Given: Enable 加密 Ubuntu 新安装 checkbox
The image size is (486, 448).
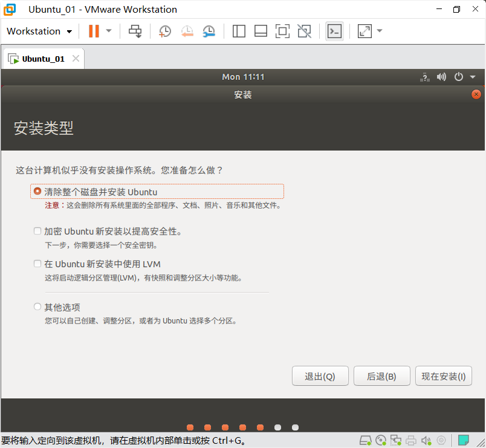Looking at the screenshot, I should click(x=37, y=231).
